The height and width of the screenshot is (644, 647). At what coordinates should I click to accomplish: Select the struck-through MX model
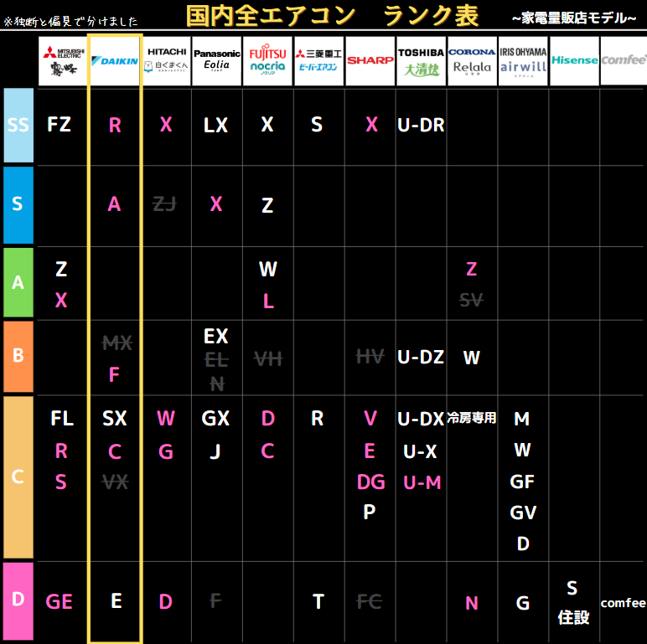point(117,343)
